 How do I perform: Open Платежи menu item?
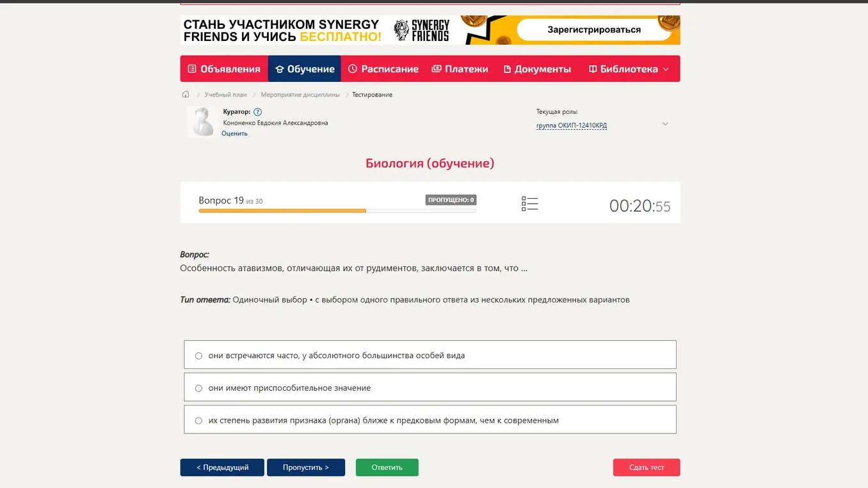coord(460,68)
